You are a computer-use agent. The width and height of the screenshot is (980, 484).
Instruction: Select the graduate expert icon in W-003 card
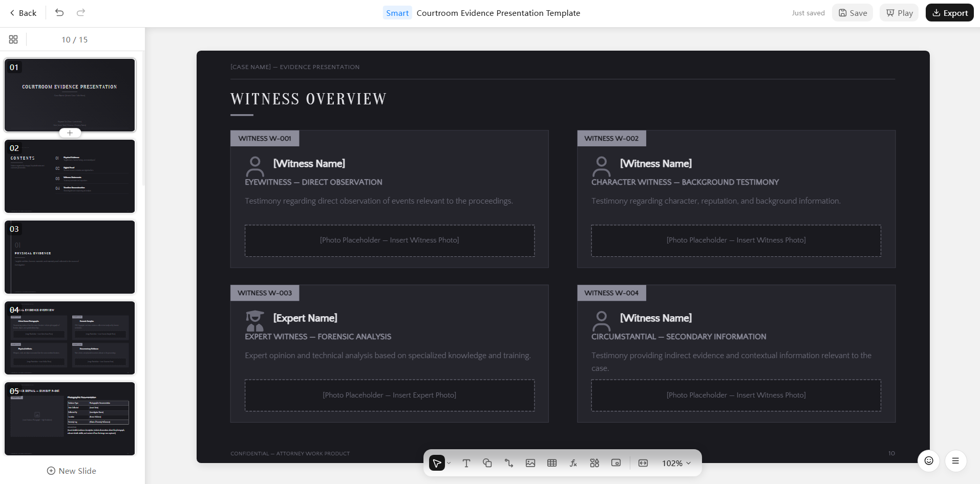tap(255, 321)
